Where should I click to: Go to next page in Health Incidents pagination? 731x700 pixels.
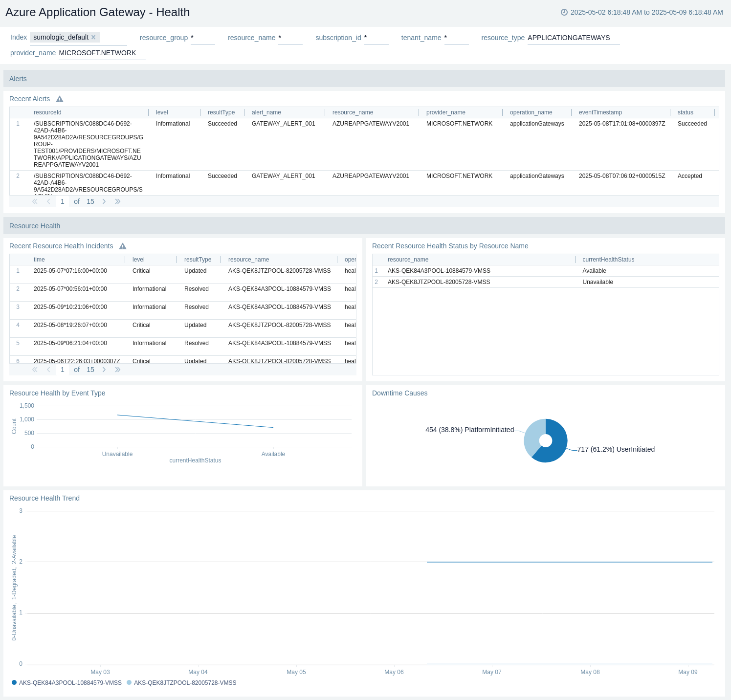[104, 370]
